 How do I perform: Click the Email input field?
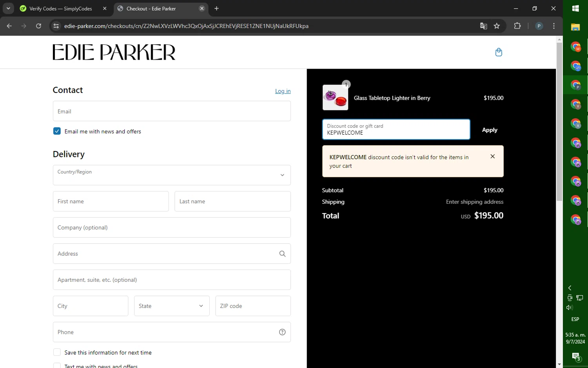pos(172,111)
